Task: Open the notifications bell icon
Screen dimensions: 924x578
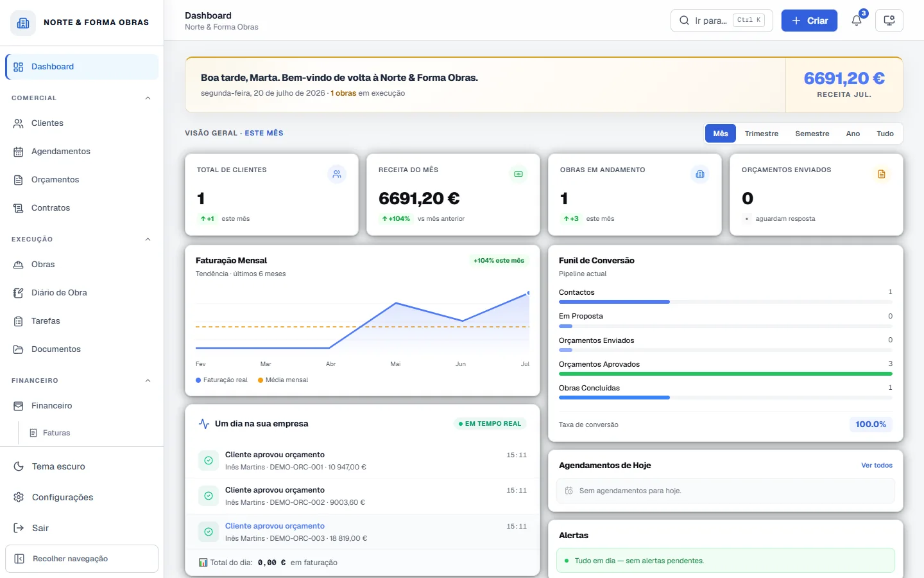Action: [x=857, y=21]
